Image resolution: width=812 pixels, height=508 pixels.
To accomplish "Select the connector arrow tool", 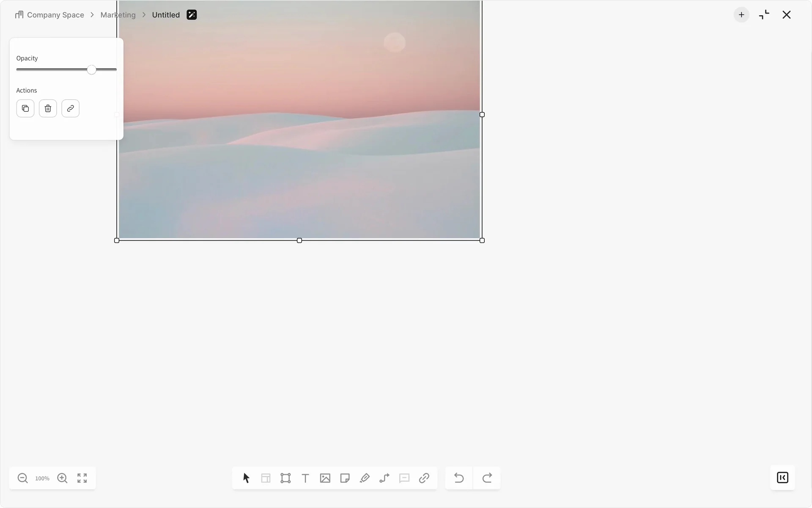I will (x=384, y=478).
